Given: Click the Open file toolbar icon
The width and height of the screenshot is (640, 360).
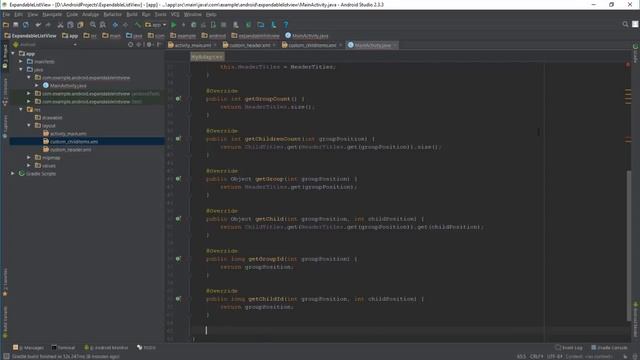Looking at the screenshot, I should pyautogui.click(x=6, y=25).
